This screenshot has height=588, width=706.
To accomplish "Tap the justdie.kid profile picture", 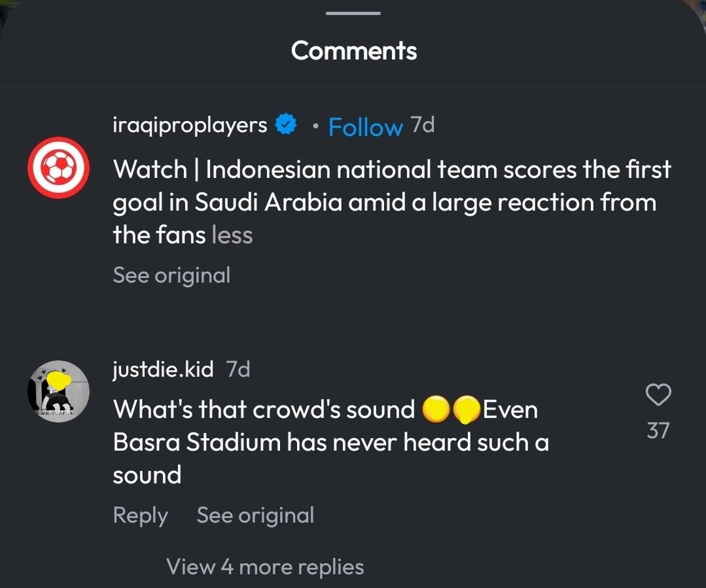I will [58, 391].
